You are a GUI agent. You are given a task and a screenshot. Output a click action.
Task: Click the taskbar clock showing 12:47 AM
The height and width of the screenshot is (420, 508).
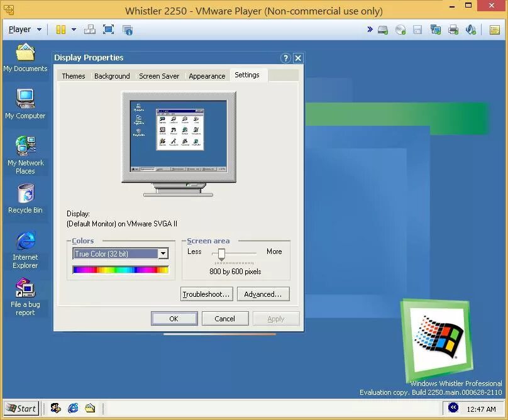[481, 409]
